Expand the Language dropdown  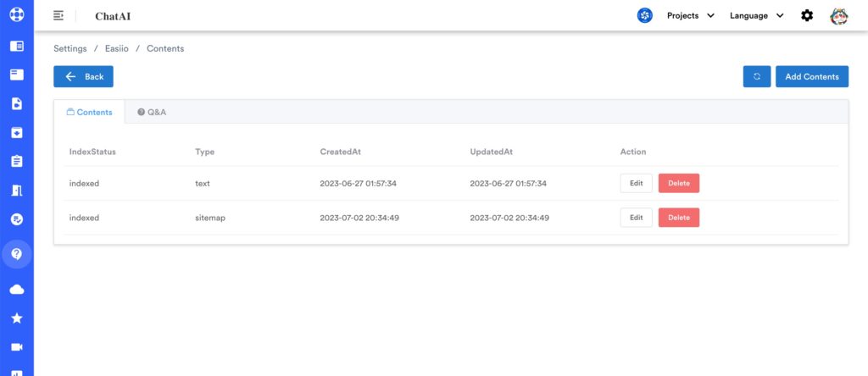[756, 15]
